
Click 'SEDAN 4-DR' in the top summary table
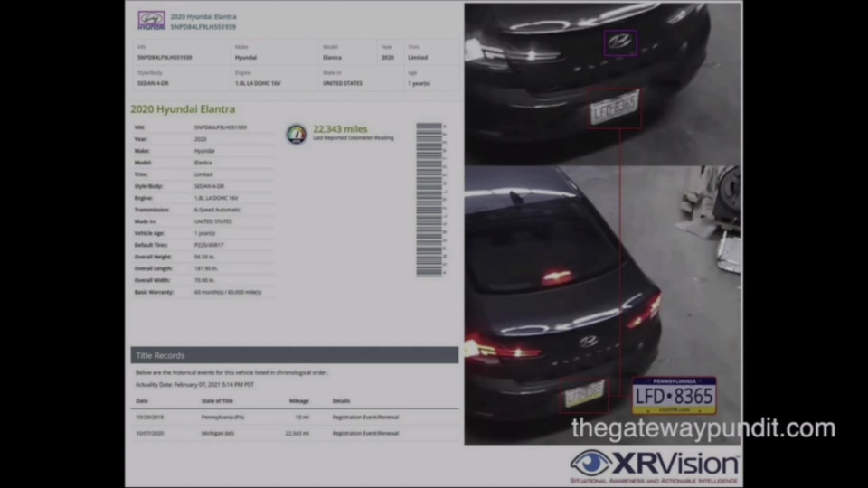[x=153, y=83]
